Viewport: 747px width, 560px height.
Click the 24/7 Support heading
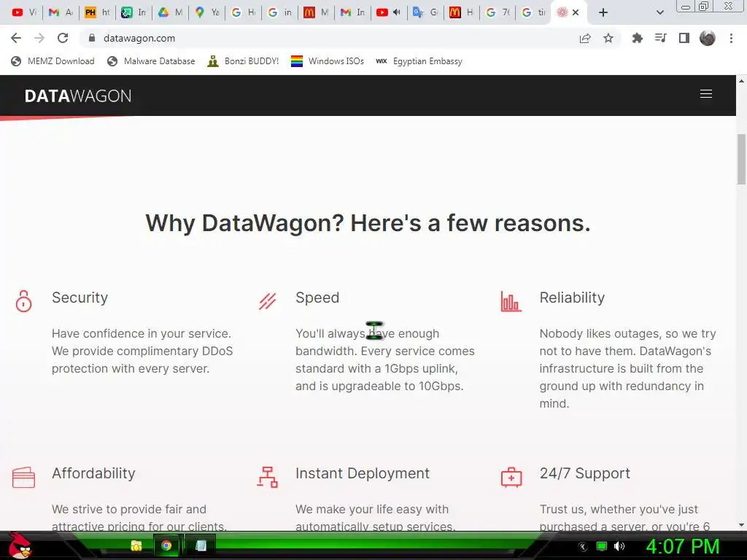[x=584, y=473]
